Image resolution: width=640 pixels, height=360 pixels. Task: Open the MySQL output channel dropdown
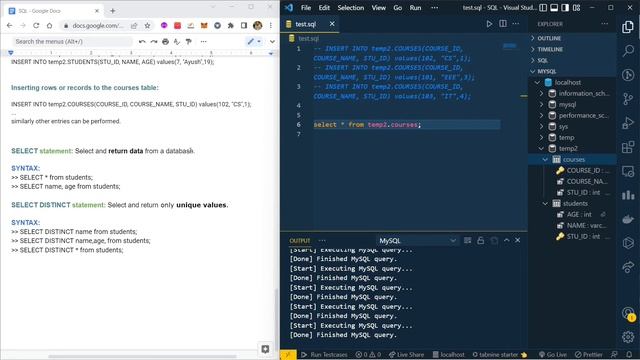[417, 241]
